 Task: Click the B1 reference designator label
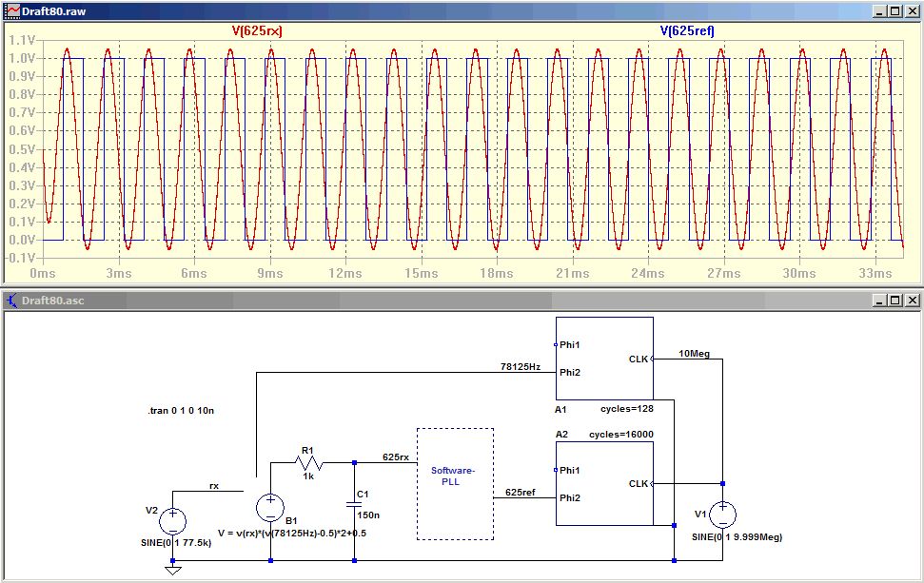[x=291, y=520]
